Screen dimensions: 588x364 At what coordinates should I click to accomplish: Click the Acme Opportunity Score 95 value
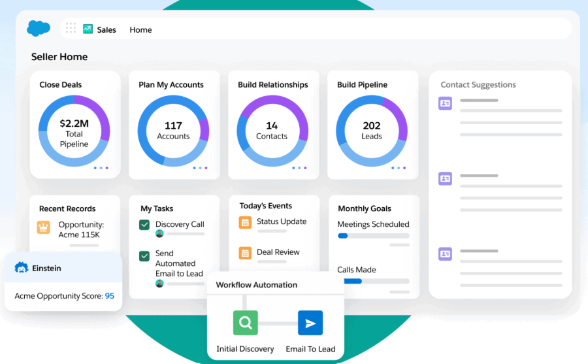pos(110,295)
